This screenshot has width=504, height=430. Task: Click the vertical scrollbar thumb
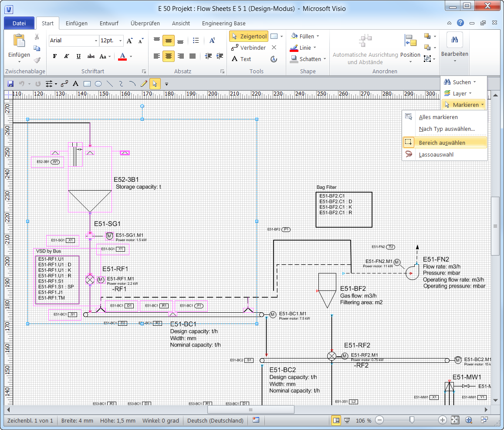pyautogui.click(x=495, y=226)
